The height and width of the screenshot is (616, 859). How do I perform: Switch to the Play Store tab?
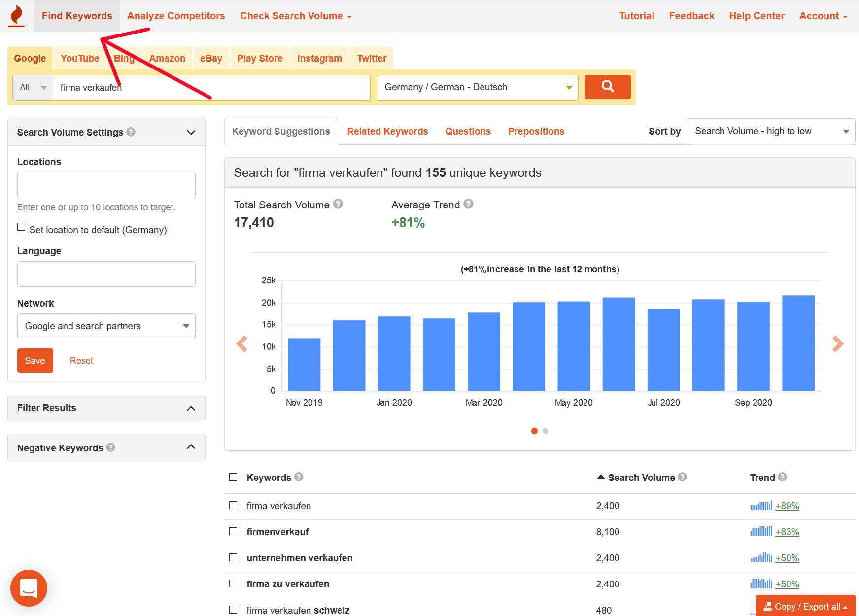point(260,58)
